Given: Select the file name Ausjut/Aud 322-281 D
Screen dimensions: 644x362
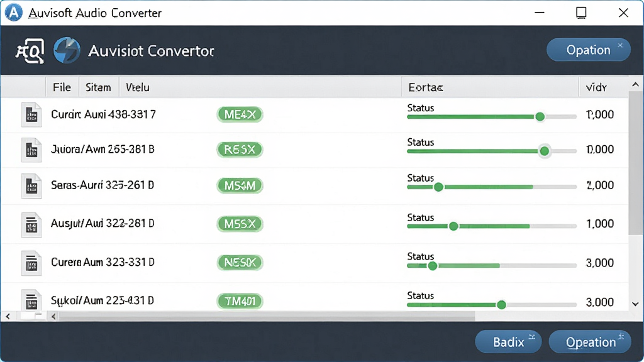Looking at the screenshot, I should 103,224.
